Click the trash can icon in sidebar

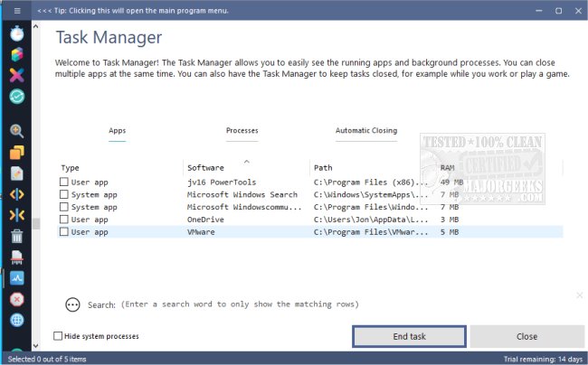point(17,237)
